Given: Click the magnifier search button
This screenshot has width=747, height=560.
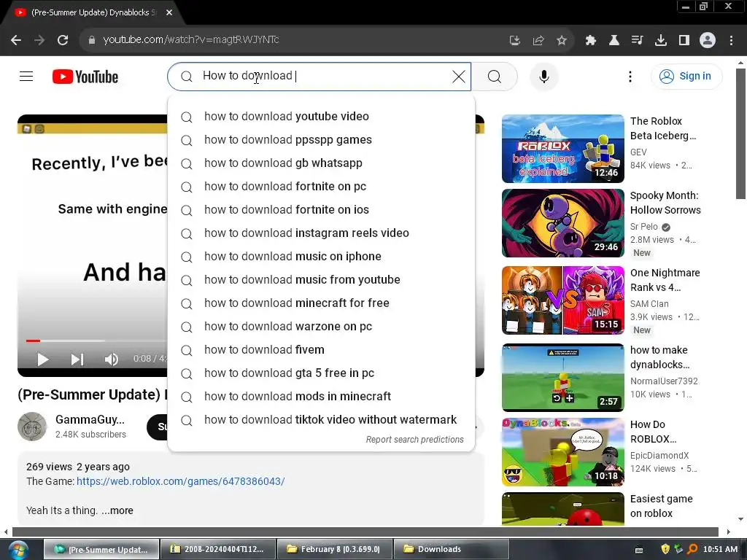Looking at the screenshot, I should pyautogui.click(x=495, y=76).
